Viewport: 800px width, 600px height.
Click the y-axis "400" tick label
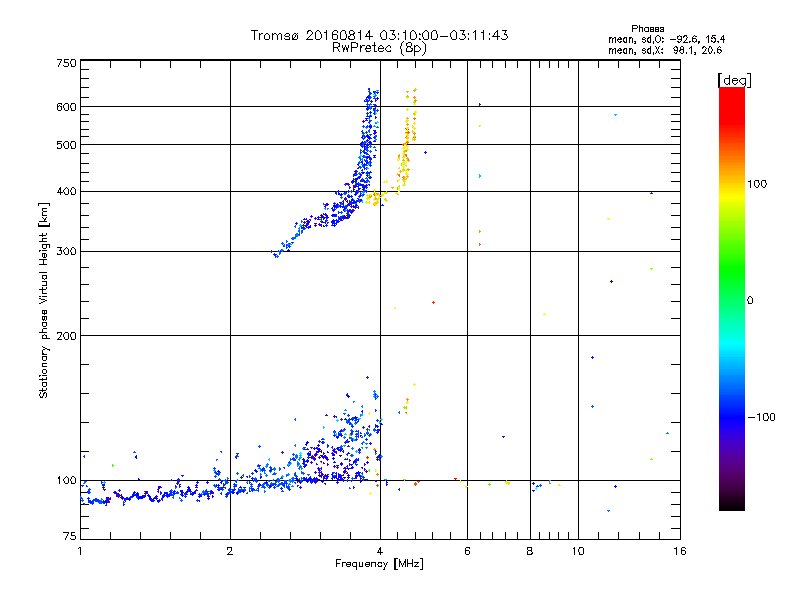click(x=67, y=192)
